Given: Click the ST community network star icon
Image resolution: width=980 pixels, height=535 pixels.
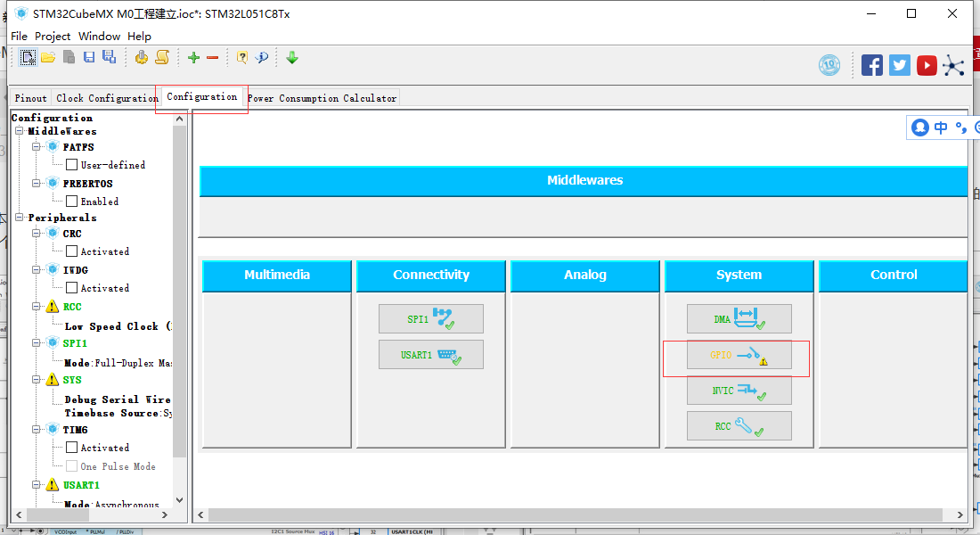Looking at the screenshot, I should [x=954, y=65].
